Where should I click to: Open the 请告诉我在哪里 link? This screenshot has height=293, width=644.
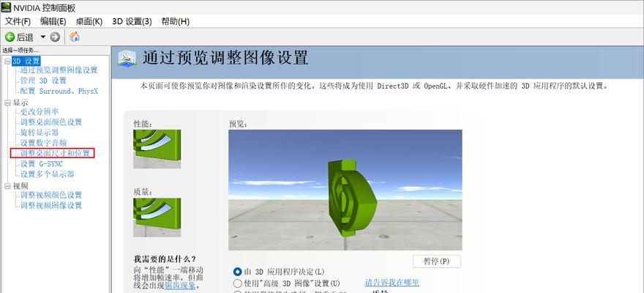point(392,282)
